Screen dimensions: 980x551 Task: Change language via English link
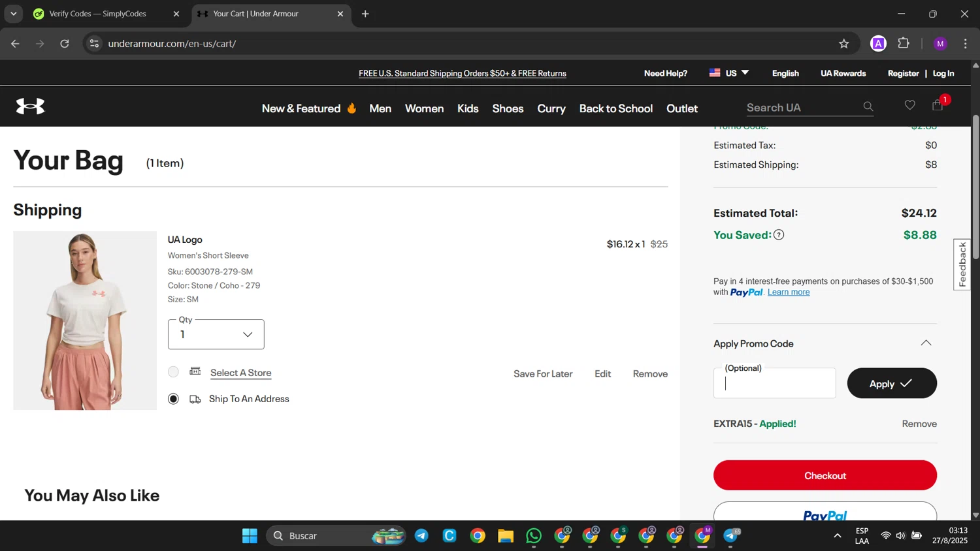(785, 73)
